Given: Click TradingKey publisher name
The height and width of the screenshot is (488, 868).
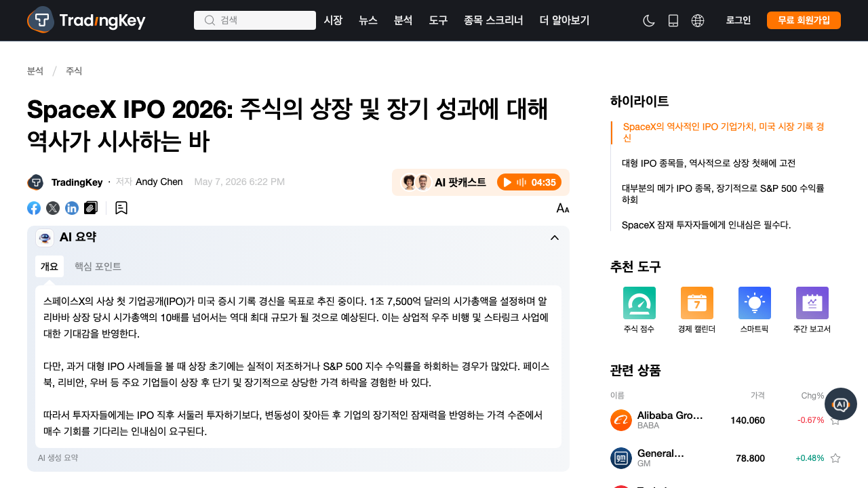Looking at the screenshot, I should [x=77, y=182].
